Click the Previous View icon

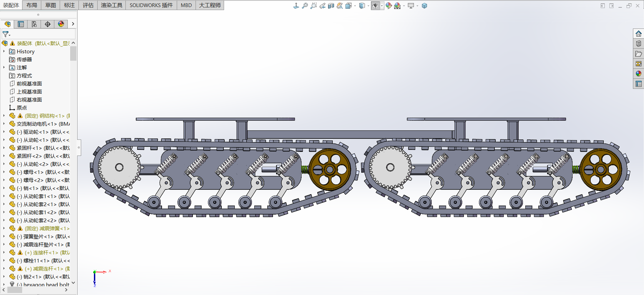(322, 6)
